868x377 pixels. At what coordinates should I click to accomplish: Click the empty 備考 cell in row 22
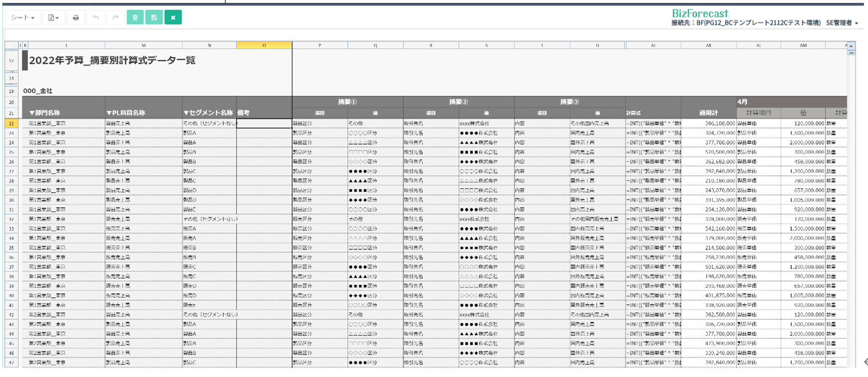coord(264,124)
